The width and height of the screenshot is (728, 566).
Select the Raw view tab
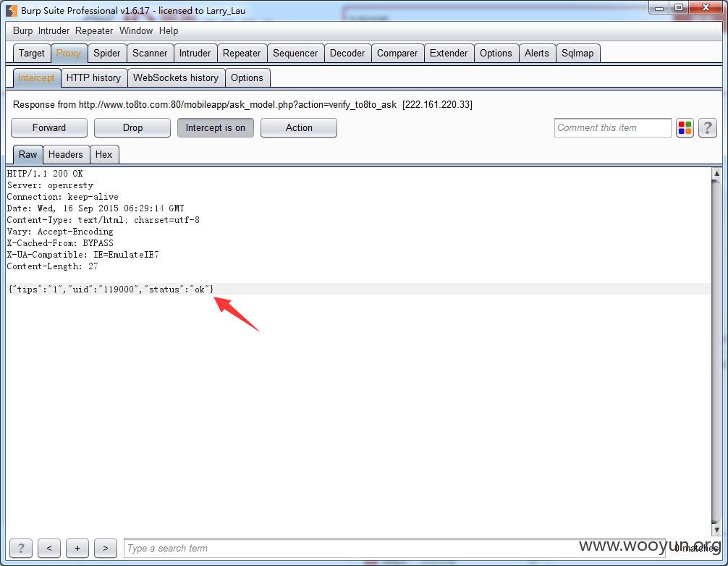coord(27,155)
